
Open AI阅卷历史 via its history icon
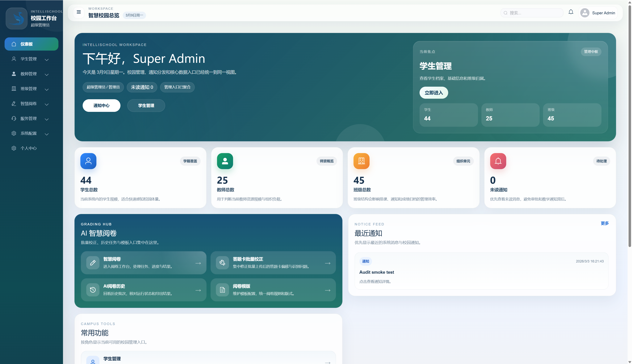click(x=93, y=290)
